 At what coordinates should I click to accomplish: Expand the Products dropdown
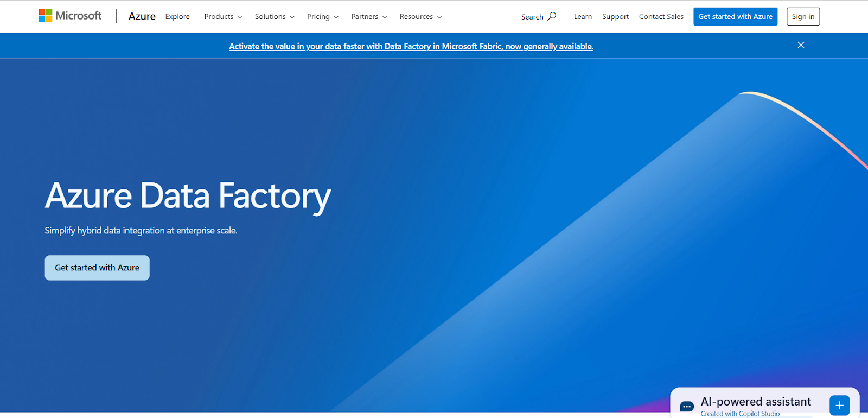223,17
